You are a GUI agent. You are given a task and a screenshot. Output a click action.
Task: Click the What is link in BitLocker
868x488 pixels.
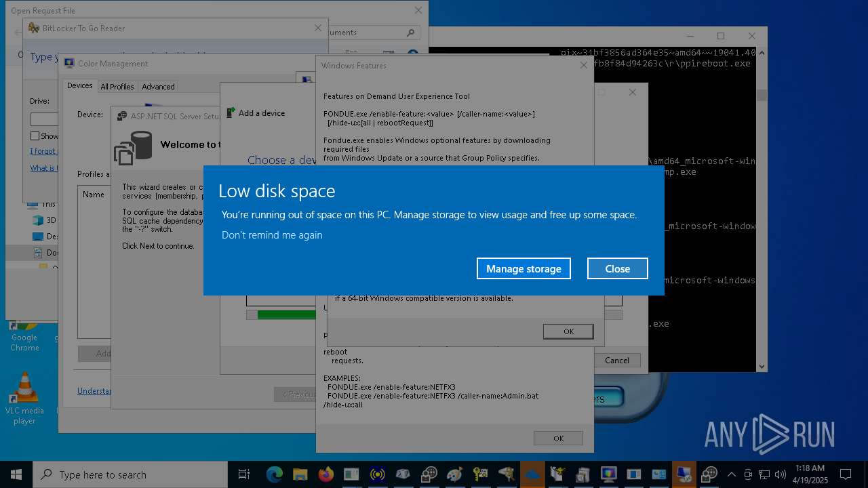pyautogui.click(x=43, y=168)
